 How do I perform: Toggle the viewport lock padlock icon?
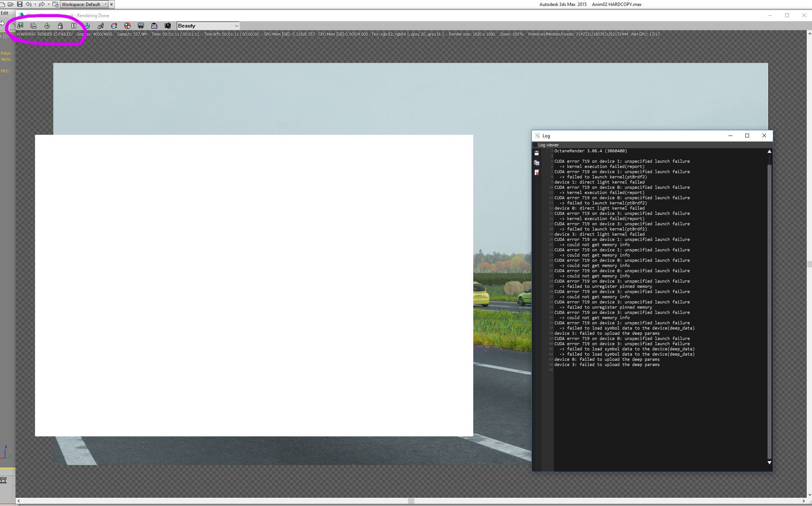click(60, 26)
